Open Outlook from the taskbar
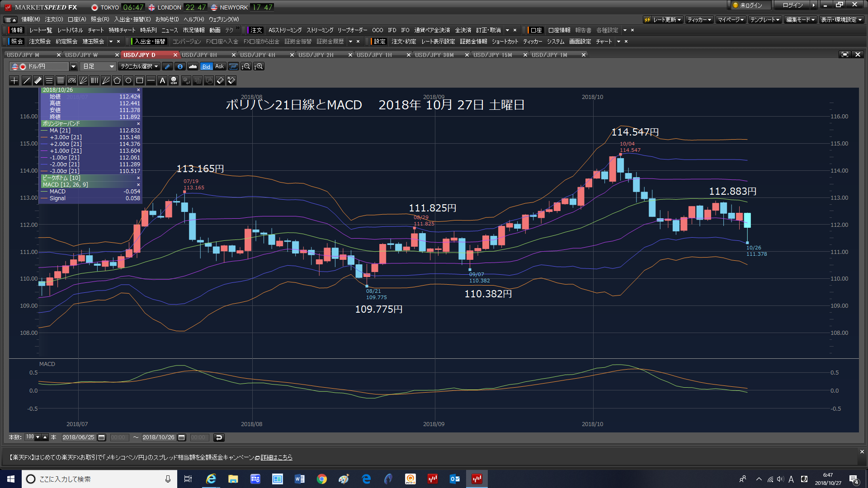868x488 pixels. tap(454, 479)
